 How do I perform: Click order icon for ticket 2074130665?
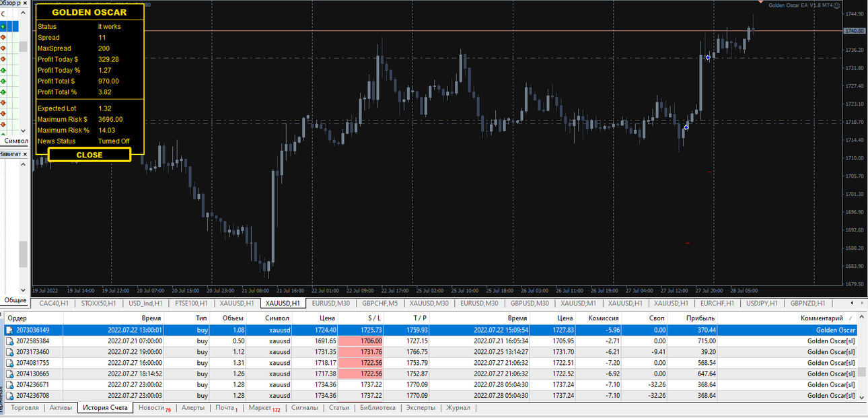(x=9, y=374)
